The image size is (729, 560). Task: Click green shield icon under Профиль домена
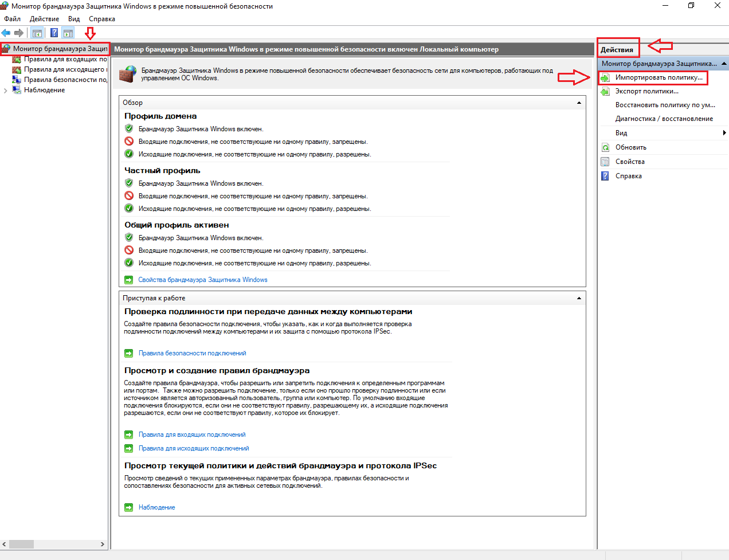(129, 129)
